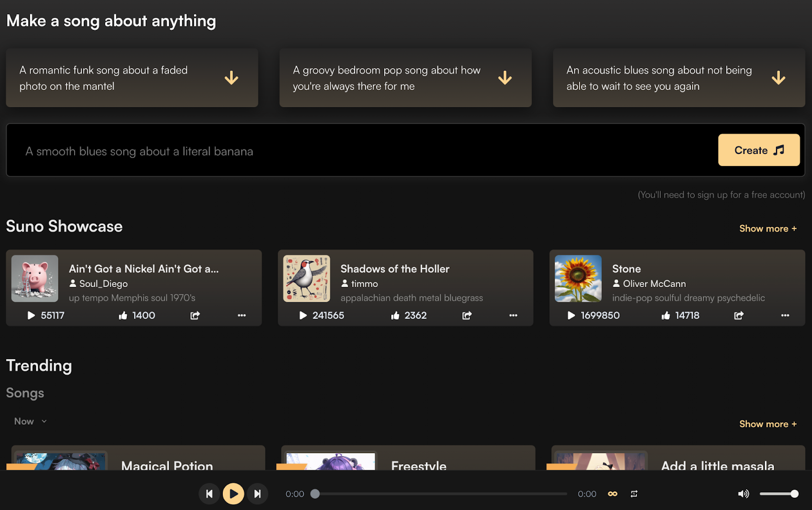Screen dimensions: 812x510
Task: Adjust the volume slider handle
Action: (794, 494)
